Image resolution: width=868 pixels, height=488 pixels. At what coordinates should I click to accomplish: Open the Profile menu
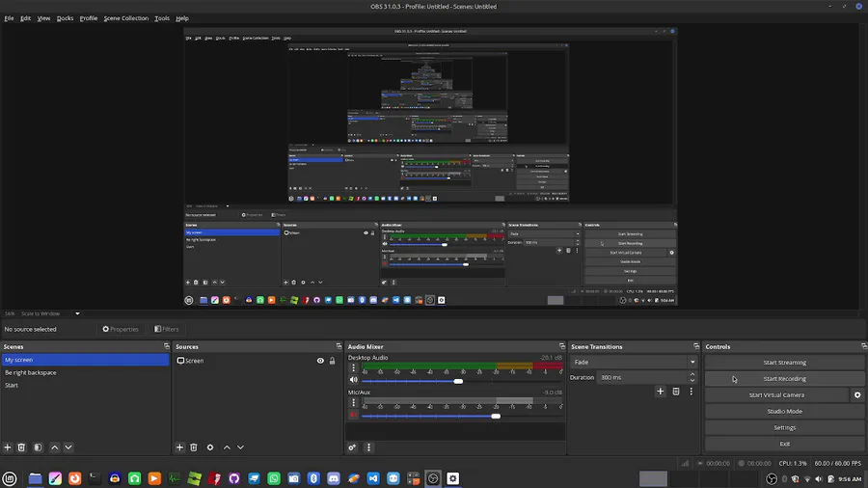[89, 18]
